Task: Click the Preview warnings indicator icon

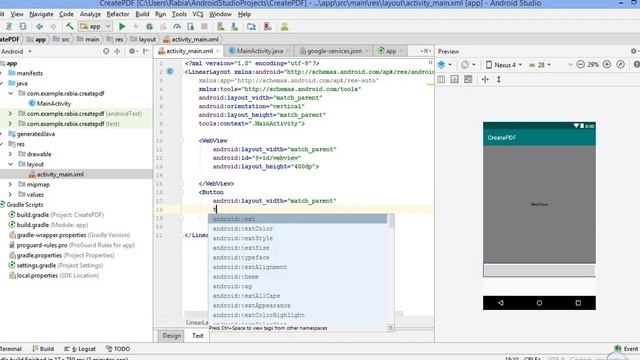Action: pos(636,64)
